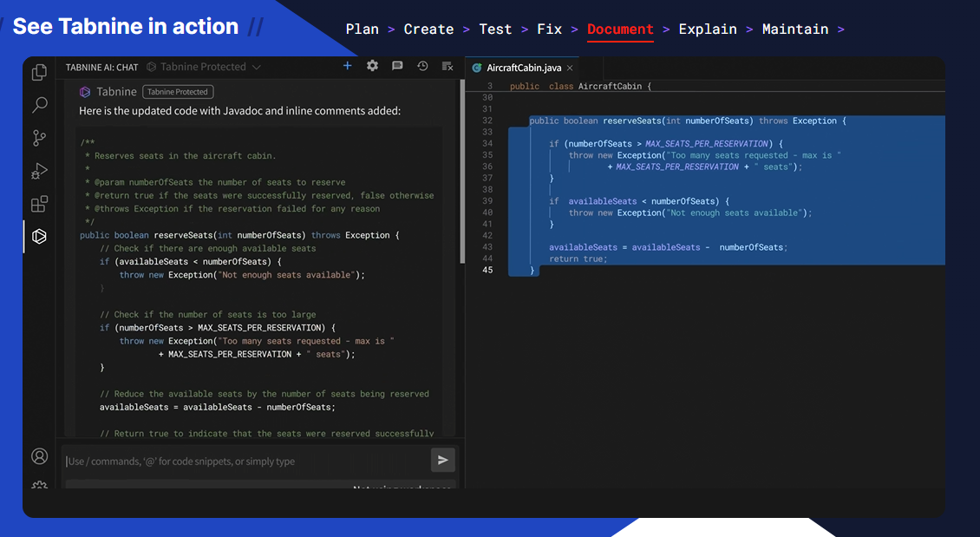Select the Explain step in the top navigation
The image size is (980, 537).
[x=709, y=29]
